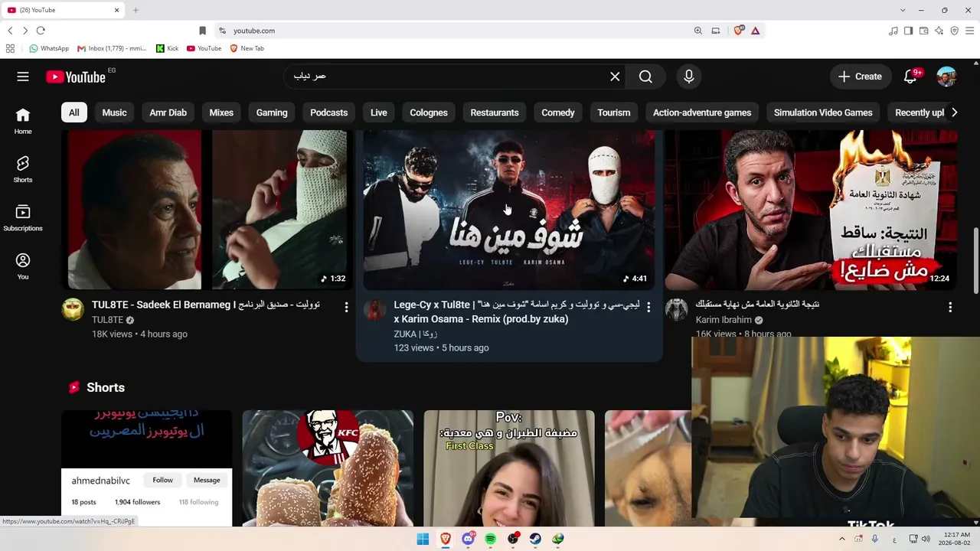Open the ZUKA channel name link
This screenshot has width=980, height=551.
[416, 334]
